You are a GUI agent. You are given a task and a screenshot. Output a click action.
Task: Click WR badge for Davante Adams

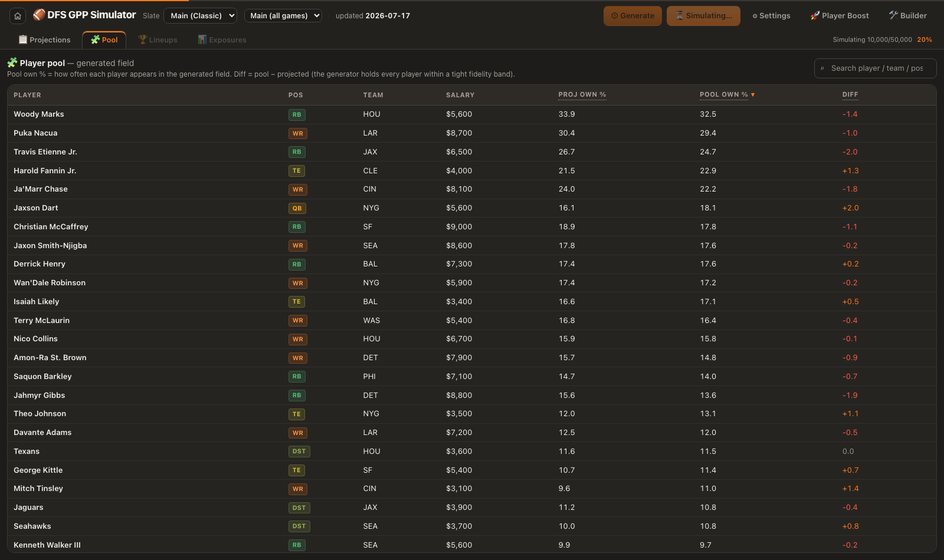pos(298,433)
